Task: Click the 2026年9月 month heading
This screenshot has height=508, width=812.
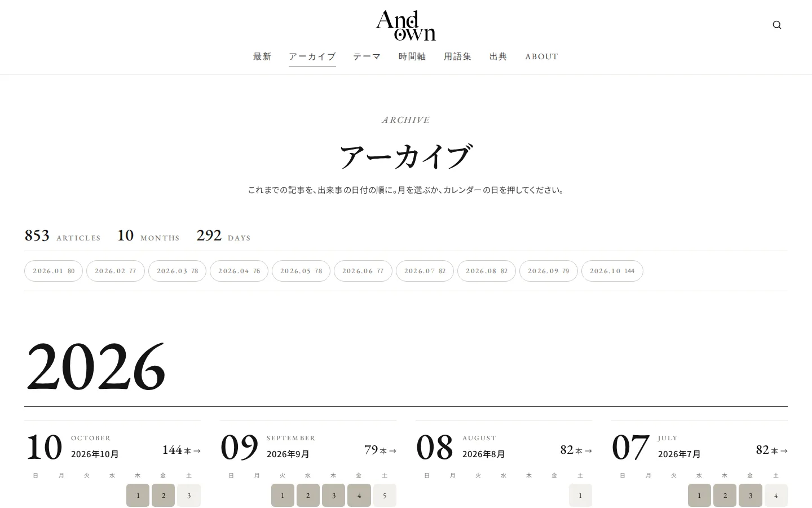Action: coord(288,454)
